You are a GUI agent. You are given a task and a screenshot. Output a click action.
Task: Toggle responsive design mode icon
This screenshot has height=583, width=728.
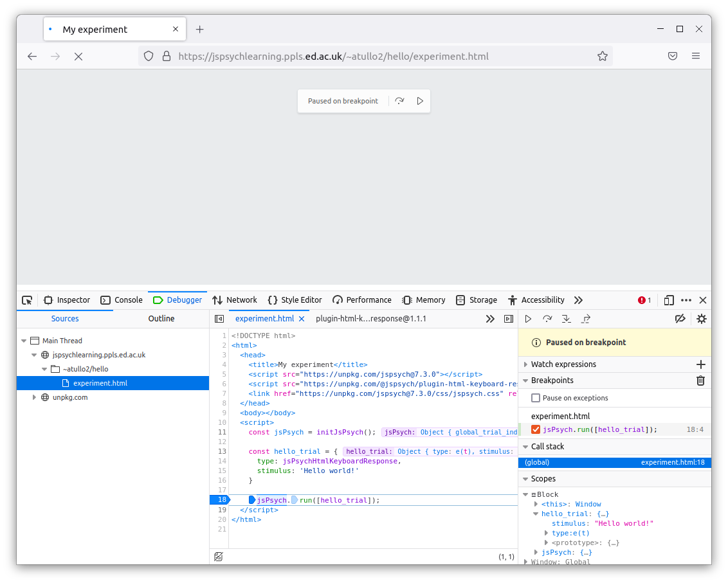click(669, 300)
